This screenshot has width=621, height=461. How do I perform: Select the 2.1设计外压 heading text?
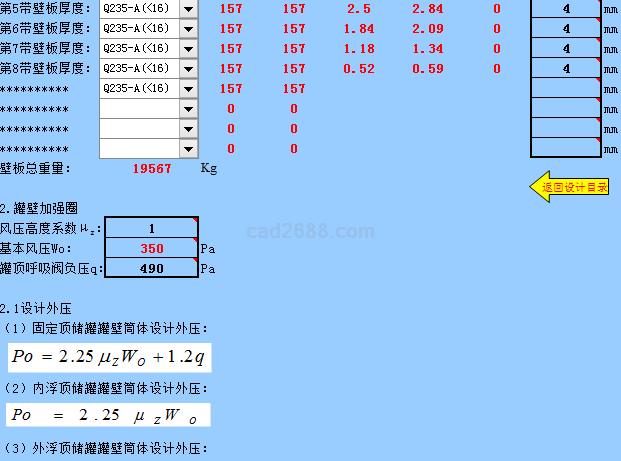[36, 309]
